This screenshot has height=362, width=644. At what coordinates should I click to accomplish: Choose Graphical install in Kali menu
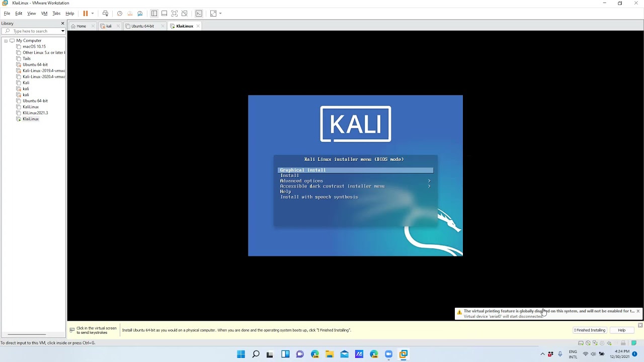click(x=355, y=170)
